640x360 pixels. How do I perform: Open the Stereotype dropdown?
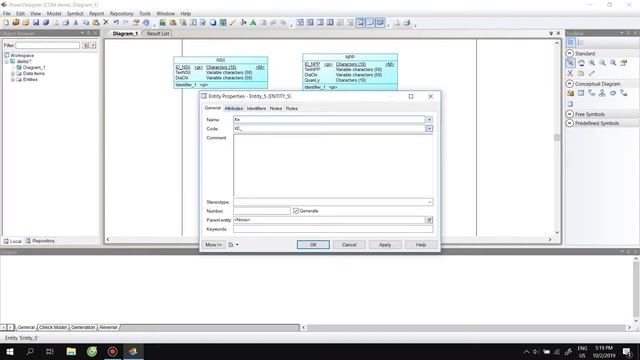coord(429,202)
